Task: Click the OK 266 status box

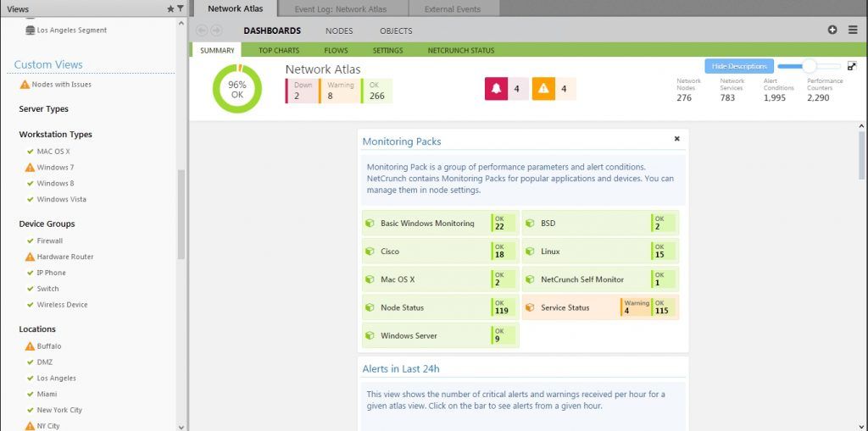Action: (376, 91)
